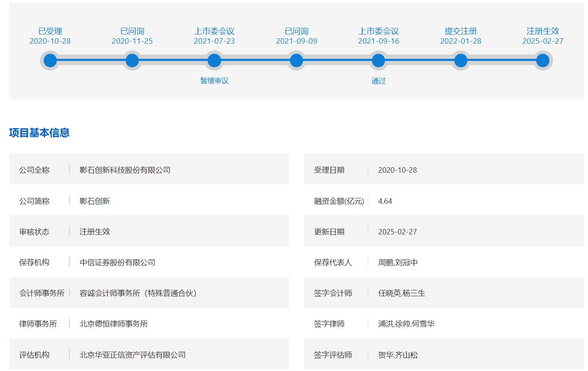
Task: Click the 项目基本信息 section heading
Action: tap(39, 133)
